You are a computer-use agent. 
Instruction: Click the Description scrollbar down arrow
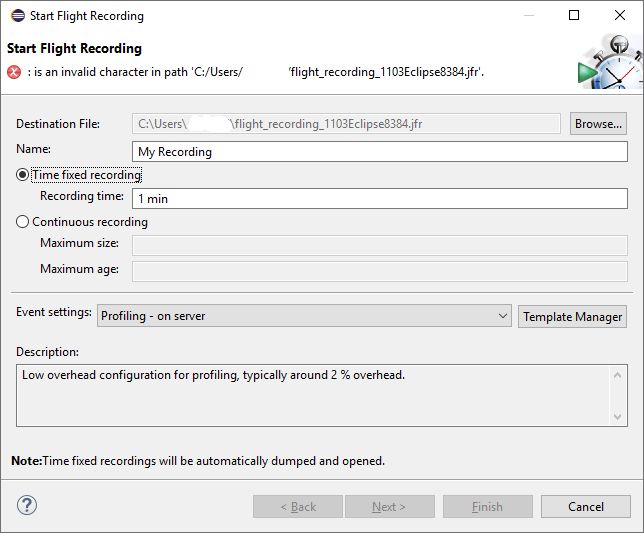[x=619, y=416]
